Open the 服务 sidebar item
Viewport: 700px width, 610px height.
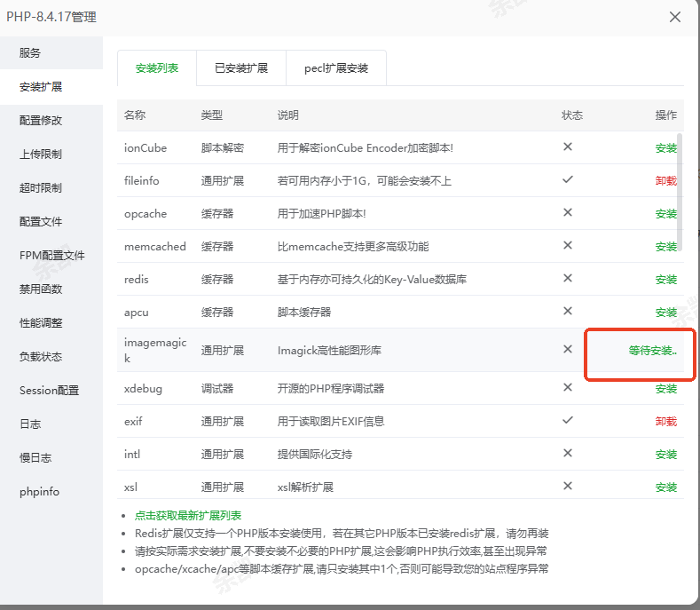pyautogui.click(x=51, y=52)
